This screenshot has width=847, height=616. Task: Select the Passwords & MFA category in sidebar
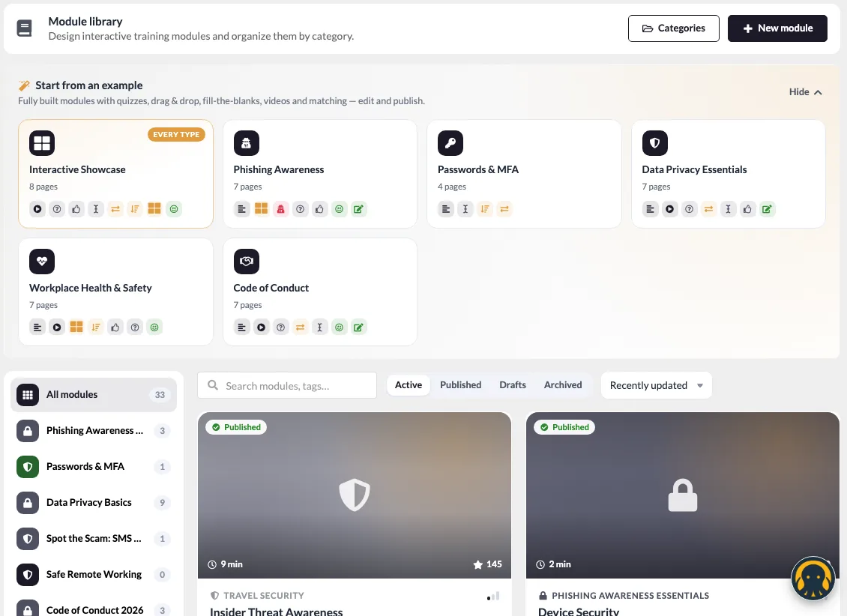(94, 466)
